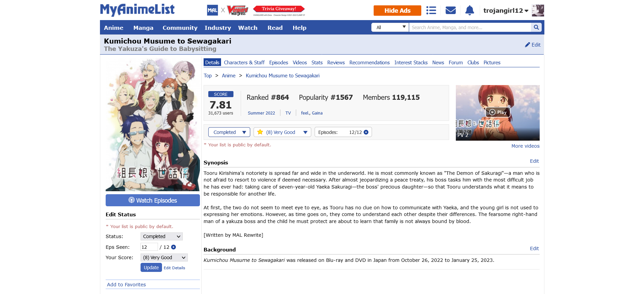Open the list menu icon in header
The image size is (644, 294).
pos(431,10)
